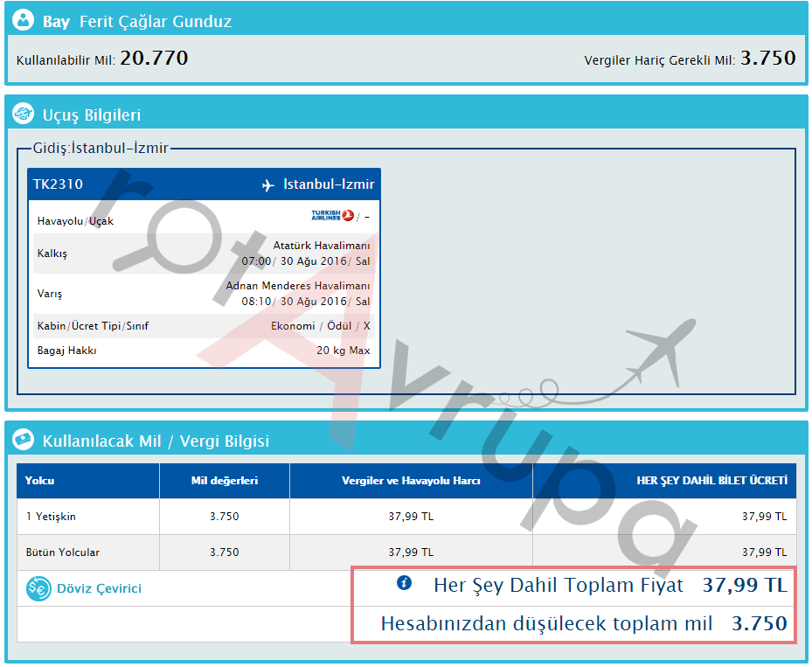Click the Kullanılacak Mil ticket icon
The image size is (812, 667).
pyautogui.click(x=24, y=441)
